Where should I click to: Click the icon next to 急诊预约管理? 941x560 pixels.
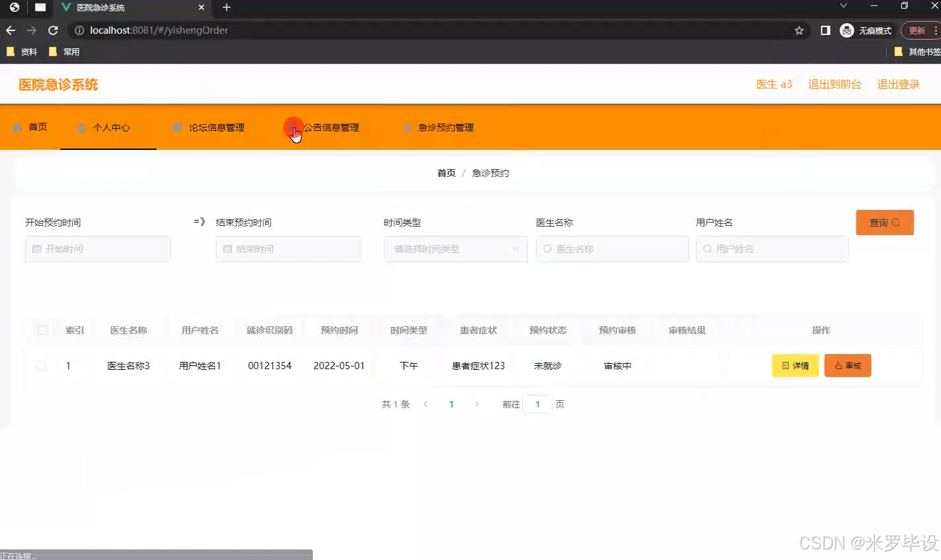coord(407,127)
